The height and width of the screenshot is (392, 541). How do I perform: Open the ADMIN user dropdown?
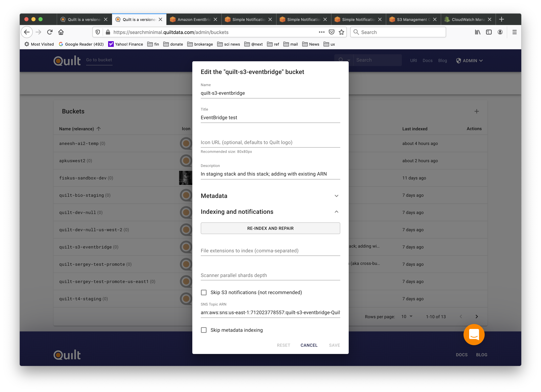[470, 61]
